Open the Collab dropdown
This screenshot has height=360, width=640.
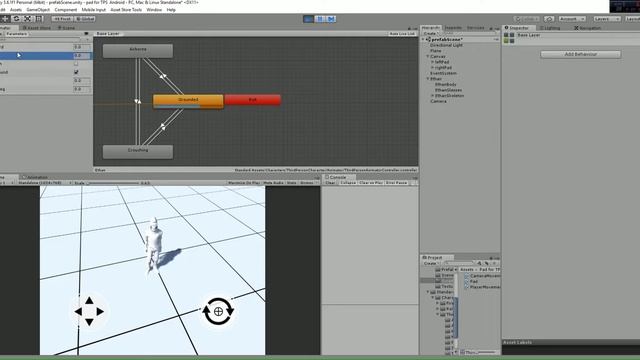coord(527,19)
